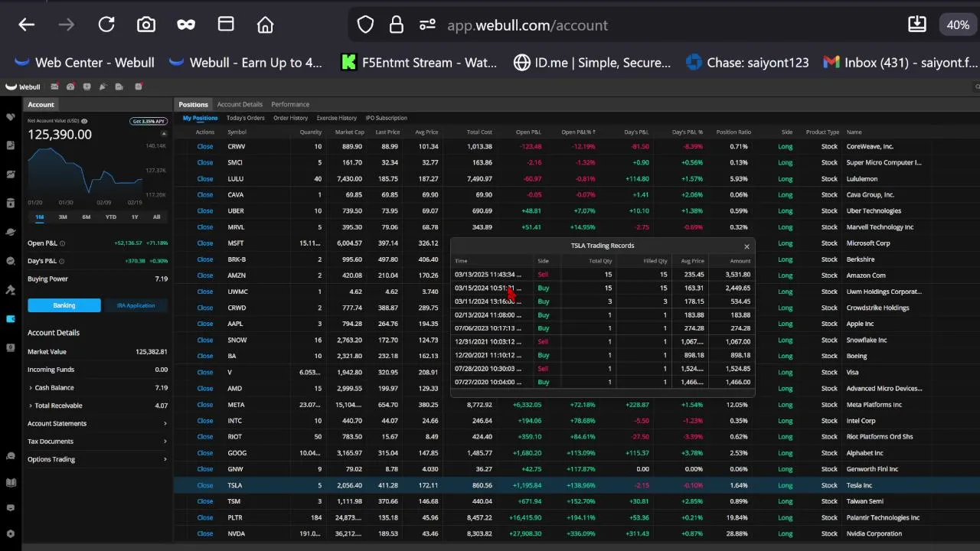Click the Webull logo in top bar

click(24, 86)
